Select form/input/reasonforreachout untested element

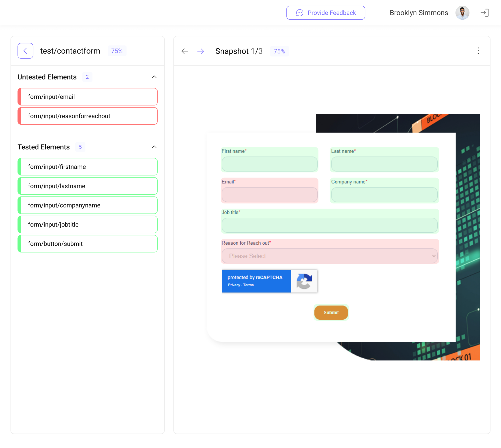pos(87,116)
